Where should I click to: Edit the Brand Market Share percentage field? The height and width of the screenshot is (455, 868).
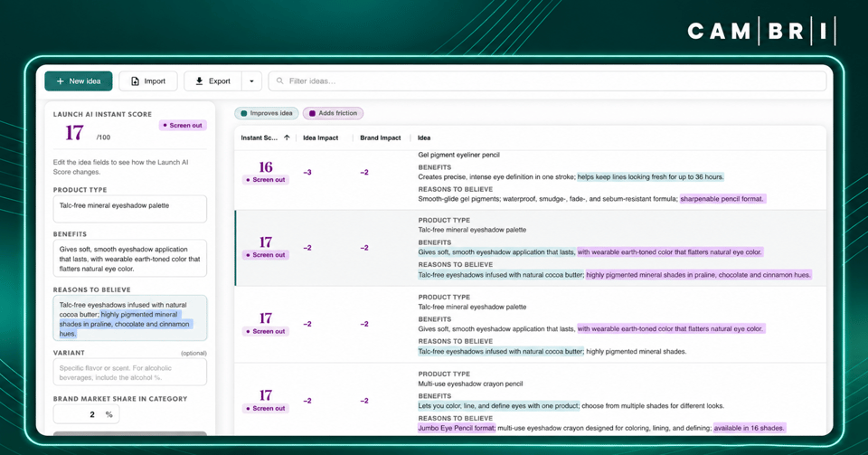(x=87, y=414)
